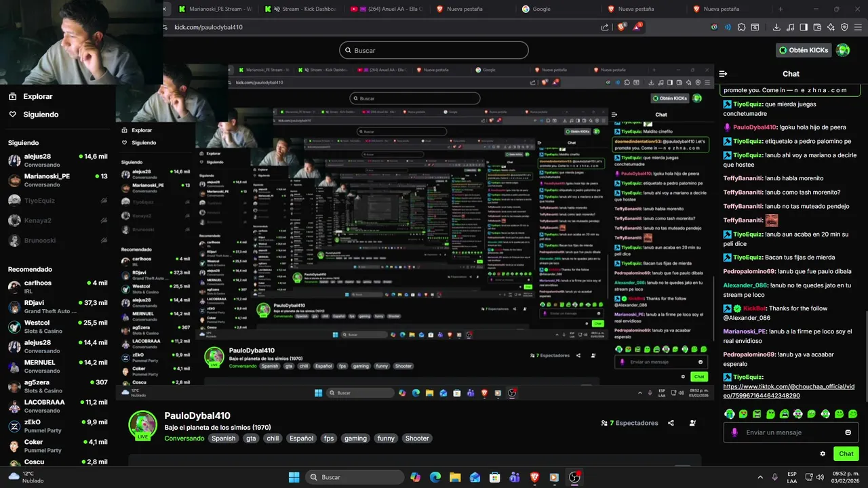This screenshot has width=868, height=488.
Task: Switch to the Anuel AA YouTube tab
Action: (387, 9)
